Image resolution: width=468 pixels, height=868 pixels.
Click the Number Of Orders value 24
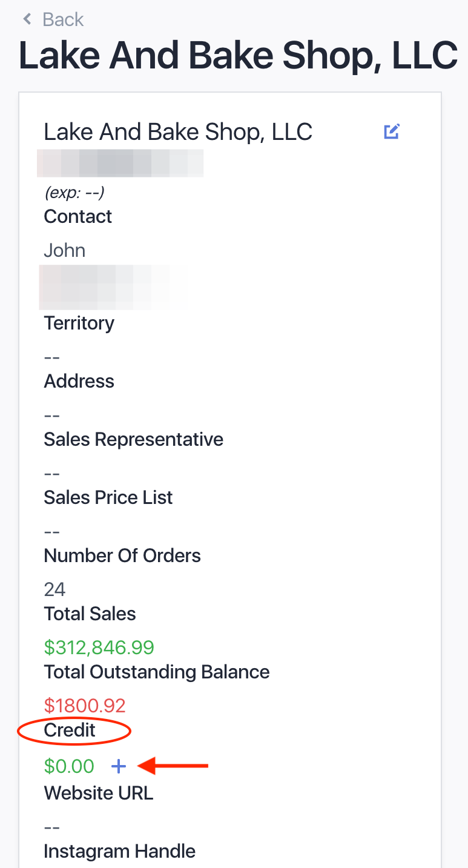pyautogui.click(x=54, y=589)
